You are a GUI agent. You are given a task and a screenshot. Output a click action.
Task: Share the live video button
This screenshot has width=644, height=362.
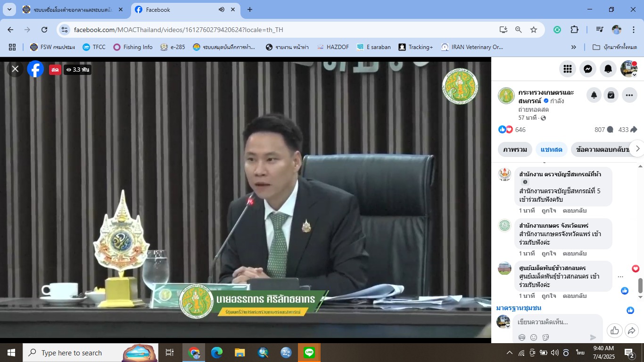(631, 330)
